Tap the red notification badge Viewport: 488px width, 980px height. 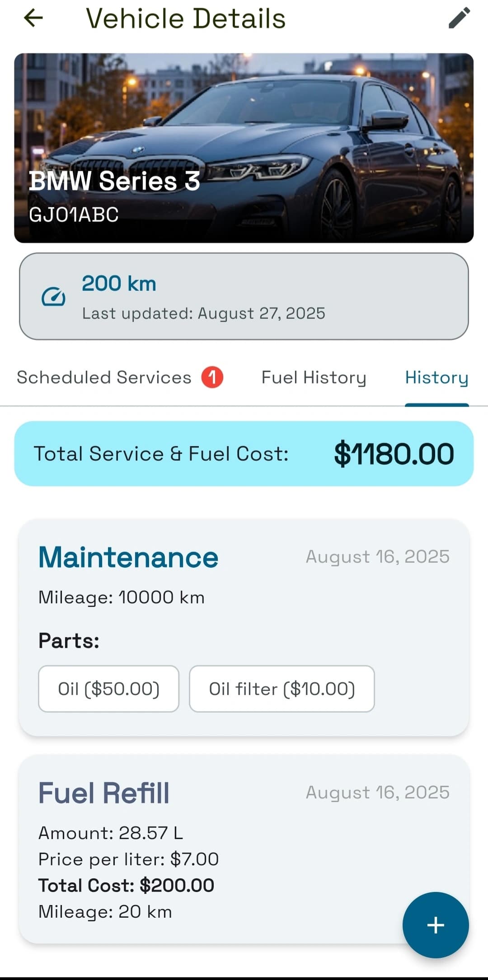pyautogui.click(x=212, y=377)
